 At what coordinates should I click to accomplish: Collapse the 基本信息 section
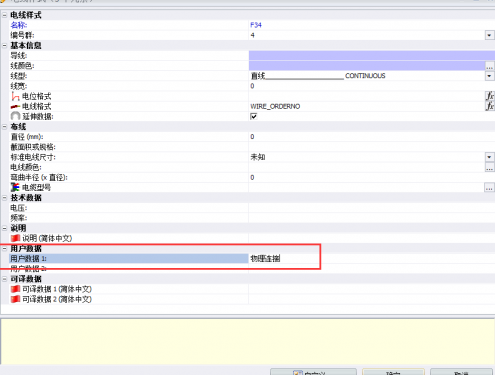5,45
